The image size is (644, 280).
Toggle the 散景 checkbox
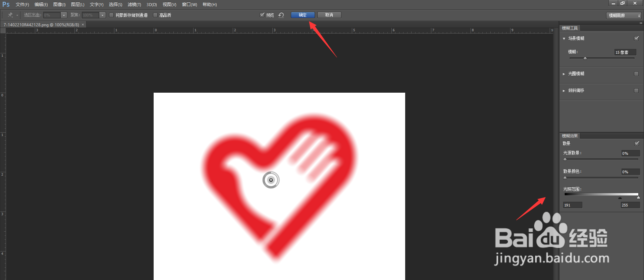point(637,143)
